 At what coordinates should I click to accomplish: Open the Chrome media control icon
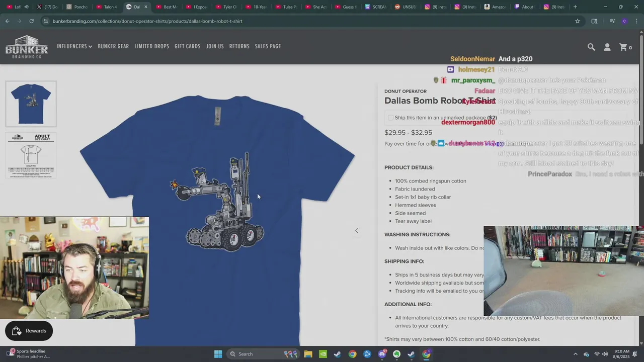(x=612, y=21)
